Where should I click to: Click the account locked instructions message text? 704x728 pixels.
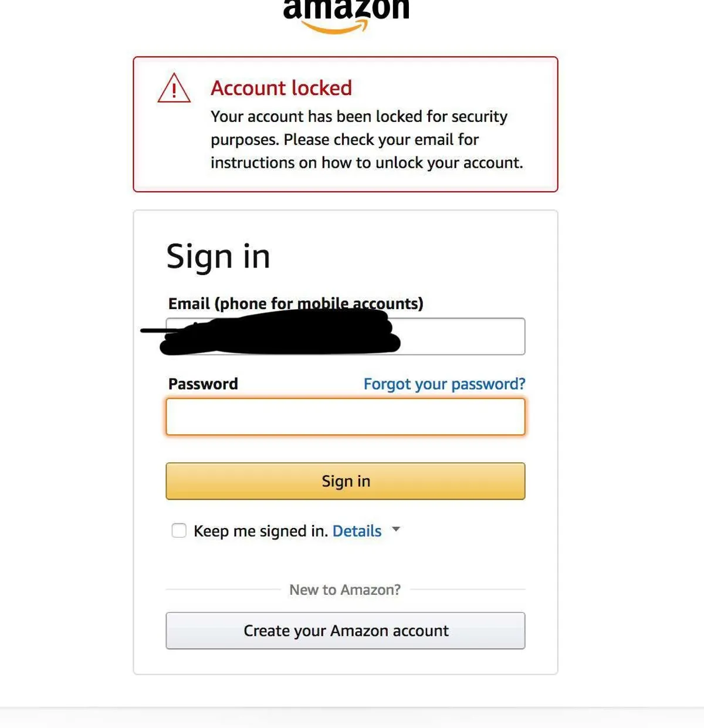pyautogui.click(x=367, y=140)
